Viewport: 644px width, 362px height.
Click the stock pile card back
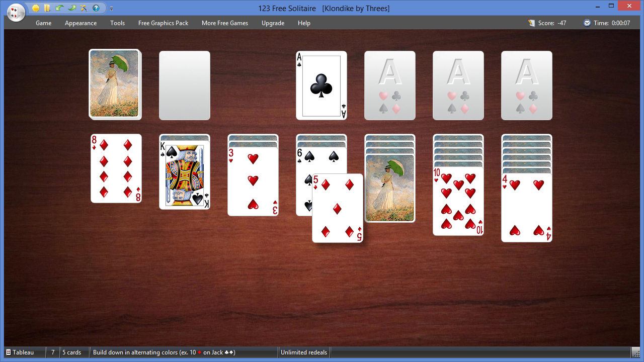click(115, 84)
